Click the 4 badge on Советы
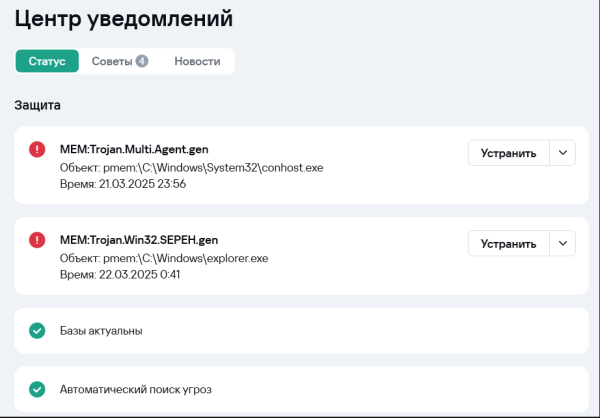This screenshot has height=418, width=600. [142, 61]
